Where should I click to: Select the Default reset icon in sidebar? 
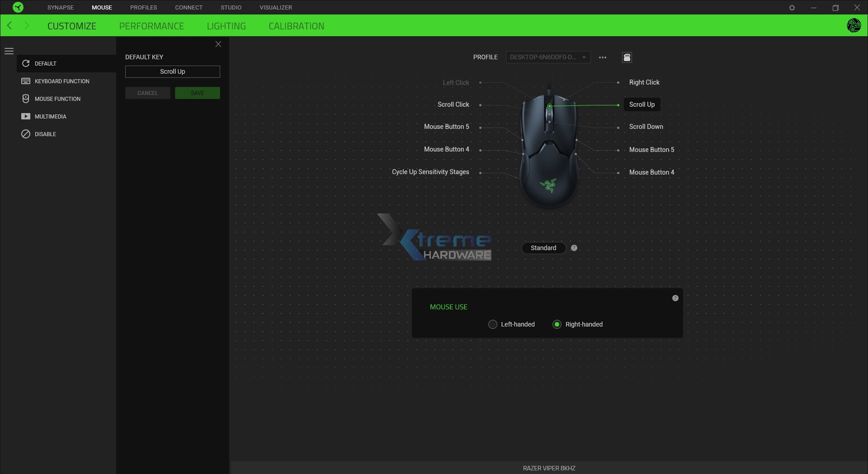pyautogui.click(x=26, y=63)
